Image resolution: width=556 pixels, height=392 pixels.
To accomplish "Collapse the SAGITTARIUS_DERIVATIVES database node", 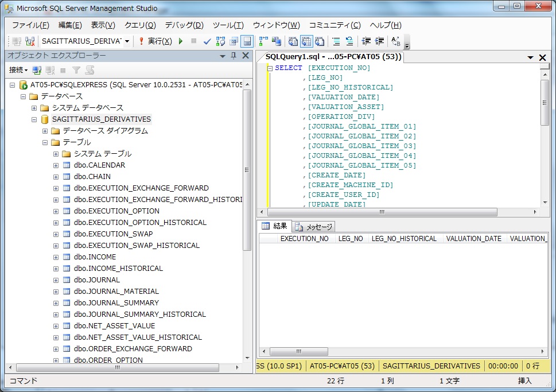I will tap(34, 119).
